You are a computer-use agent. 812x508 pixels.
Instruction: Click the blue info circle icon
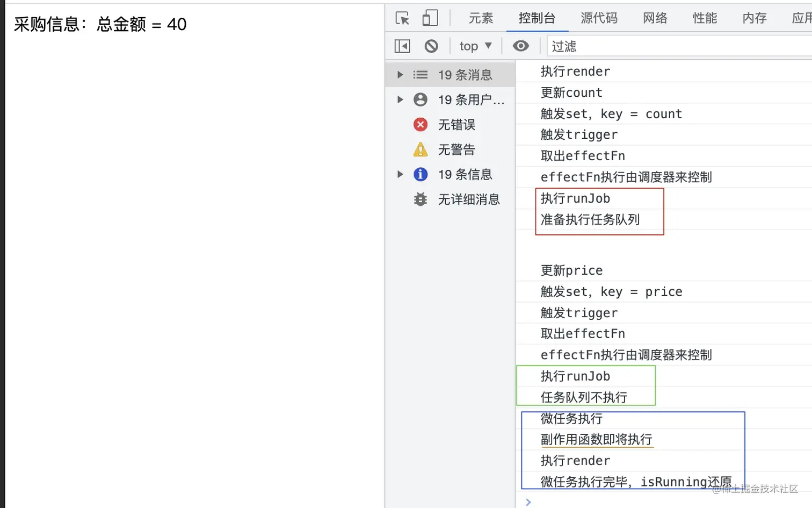click(421, 174)
